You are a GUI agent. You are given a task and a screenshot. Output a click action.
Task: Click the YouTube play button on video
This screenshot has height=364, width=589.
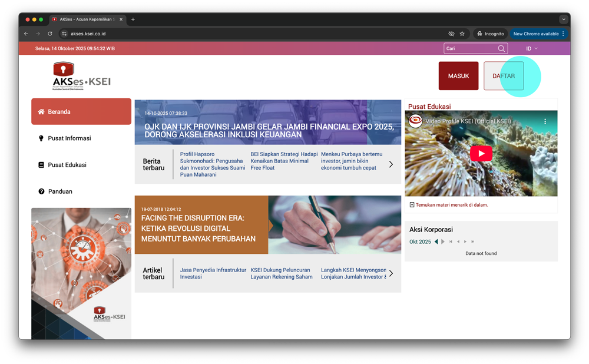[x=481, y=154]
